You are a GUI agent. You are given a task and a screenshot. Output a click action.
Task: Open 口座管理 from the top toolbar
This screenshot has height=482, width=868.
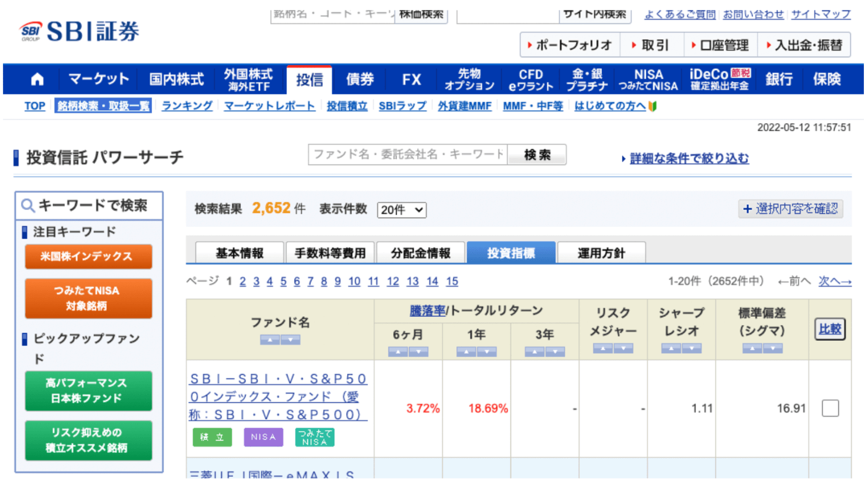pos(720,44)
